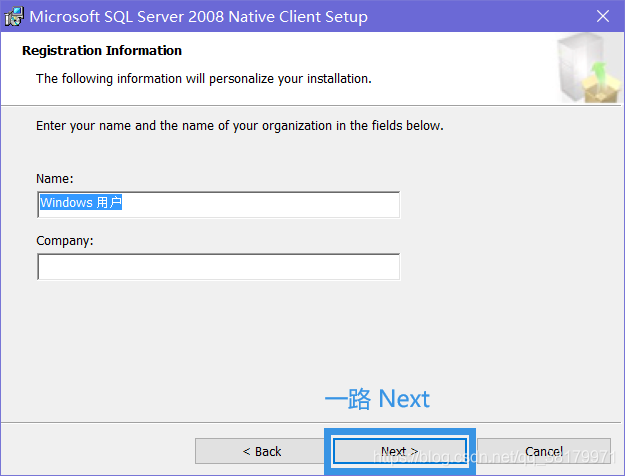
Task: Select the "Registration Information" heading text
Action: (x=102, y=51)
